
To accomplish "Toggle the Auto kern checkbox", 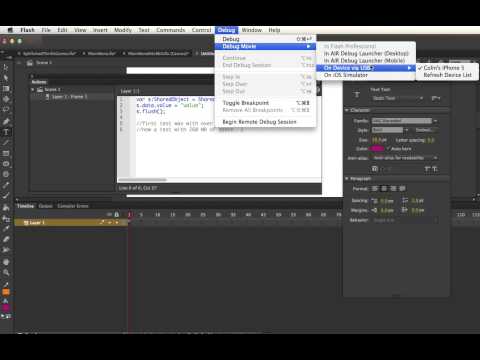I will coord(388,149).
